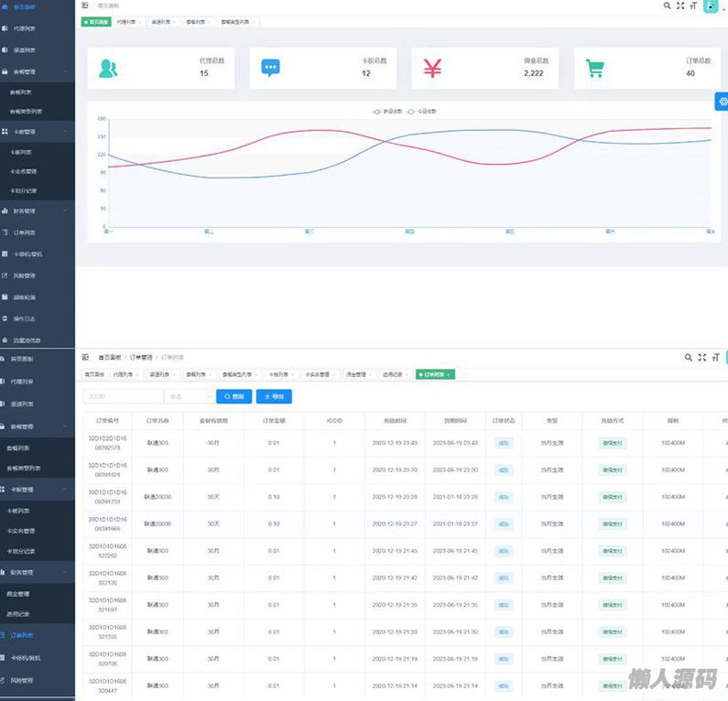Viewport: 728px width, 701px height.
Task: Open the blue settings gear tab on right edge
Action: pos(721,102)
